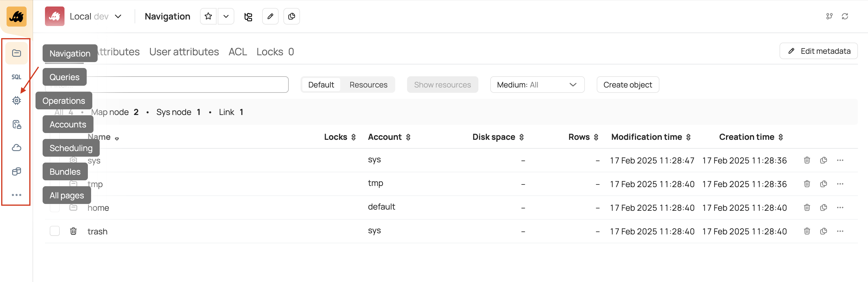Open the Queries section in the sidebar
868x282 pixels.
16,77
